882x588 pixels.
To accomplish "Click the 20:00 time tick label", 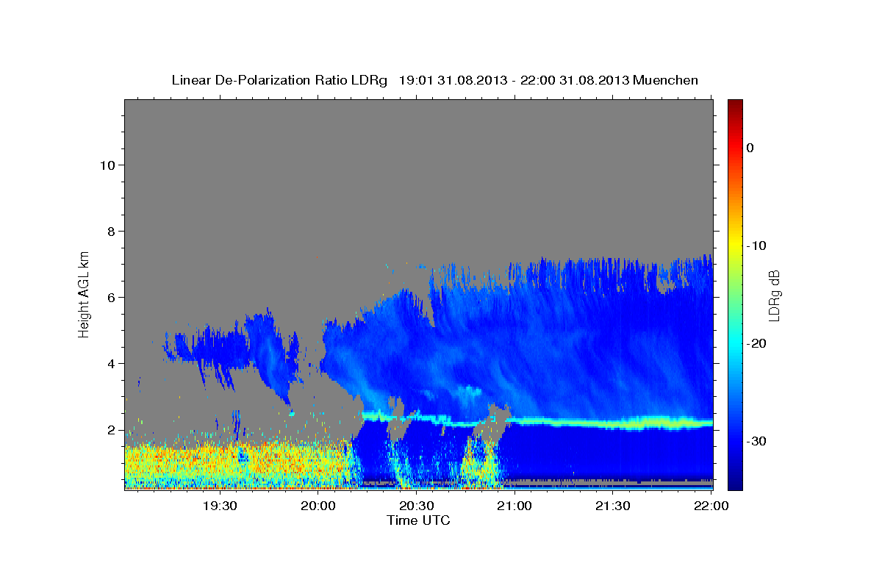I will tap(318, 506).
